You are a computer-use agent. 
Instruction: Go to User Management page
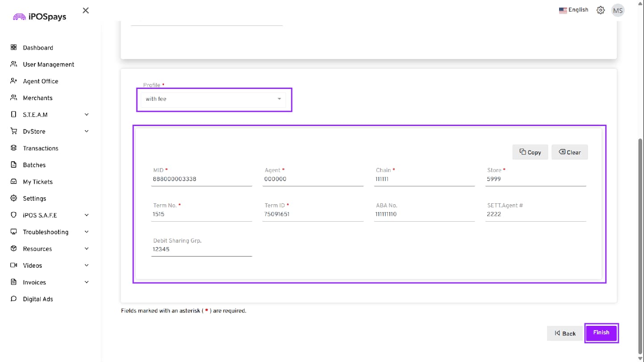coord(48,64)
